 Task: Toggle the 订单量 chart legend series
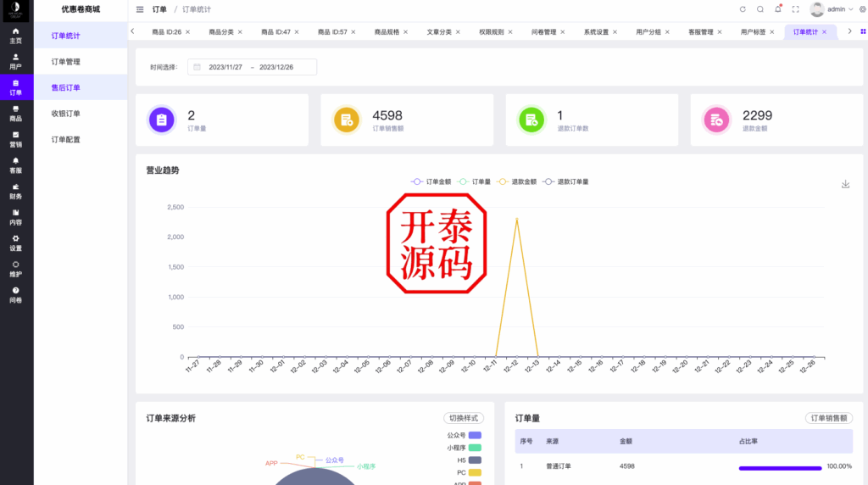tap(475, 181)
